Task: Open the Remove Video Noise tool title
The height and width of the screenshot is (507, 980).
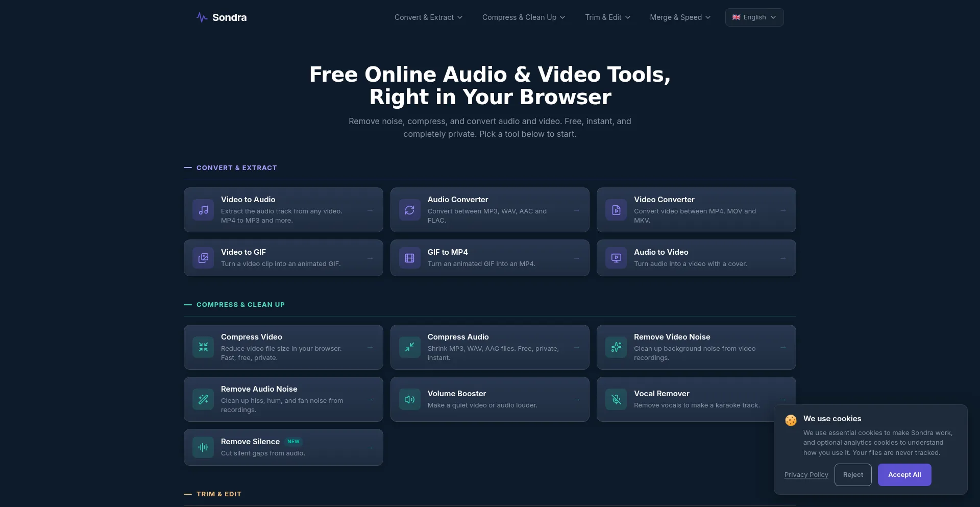Action: tap(672, 337)
